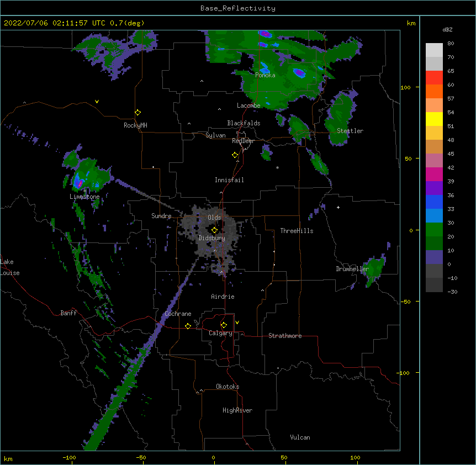476x465 pixels.
Task: Click the ThreeHills label
Action: coord(297,231)
